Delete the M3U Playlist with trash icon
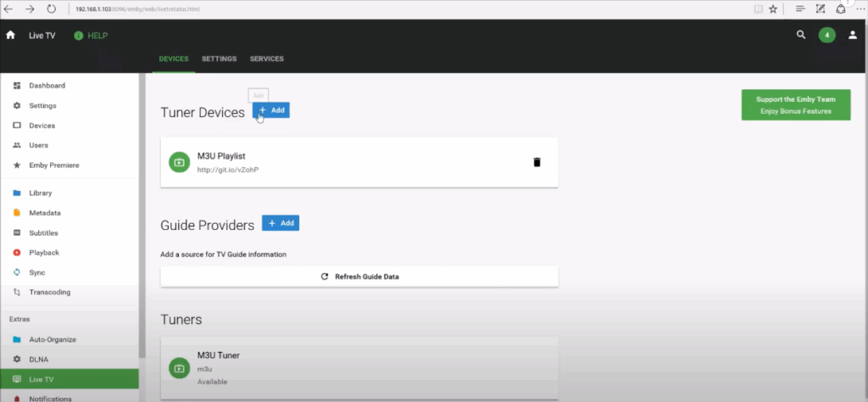 pos(537,162)
